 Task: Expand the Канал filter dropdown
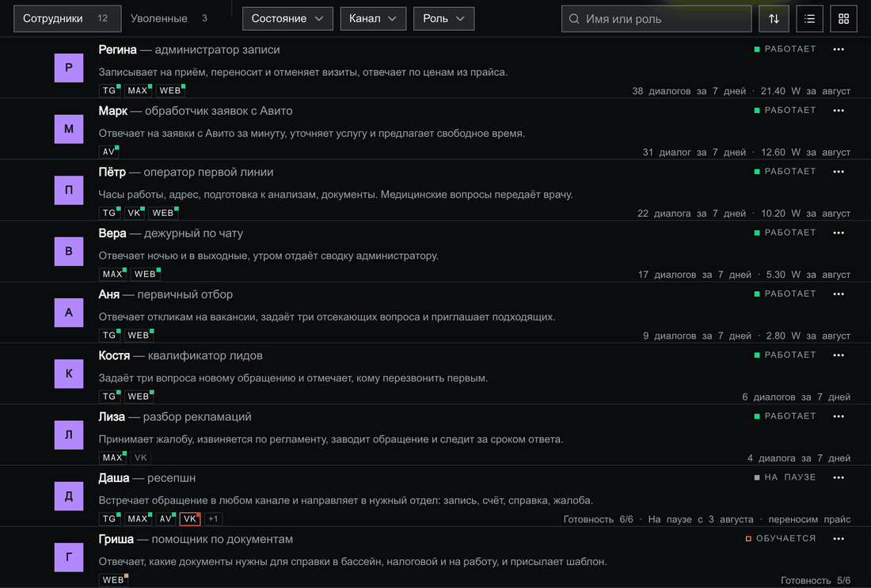(373, 19)
